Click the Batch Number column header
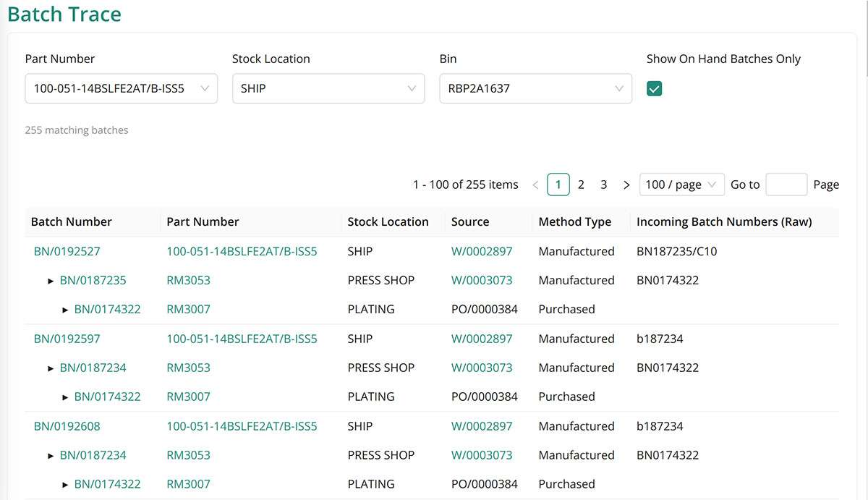Screen dimensions: 868x500 [71, 222]
